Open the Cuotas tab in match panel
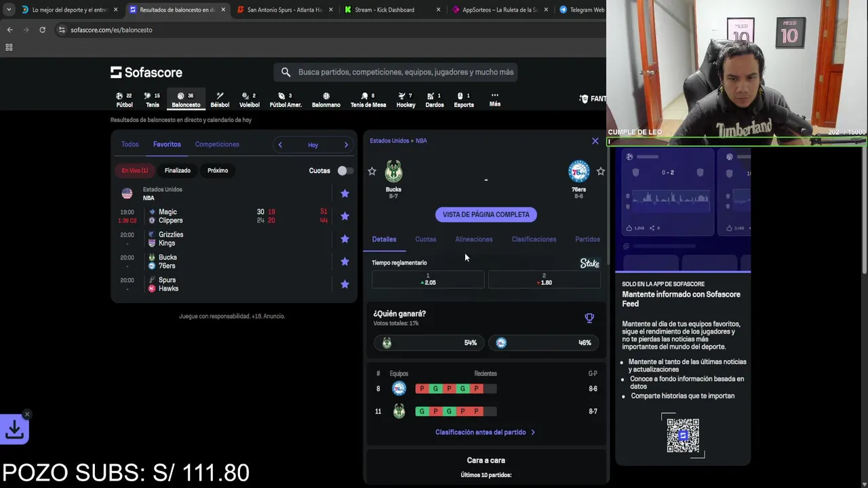 pos(426,239)
